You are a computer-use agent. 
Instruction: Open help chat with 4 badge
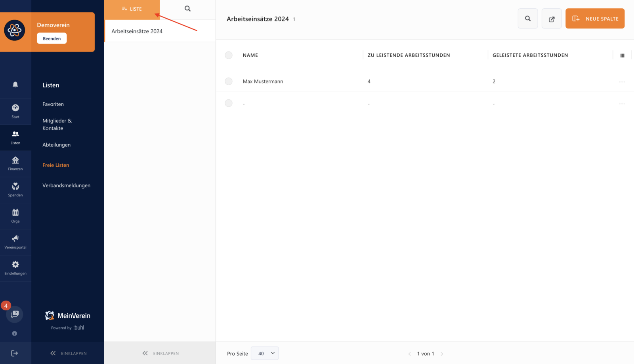(x=15, y=314)
